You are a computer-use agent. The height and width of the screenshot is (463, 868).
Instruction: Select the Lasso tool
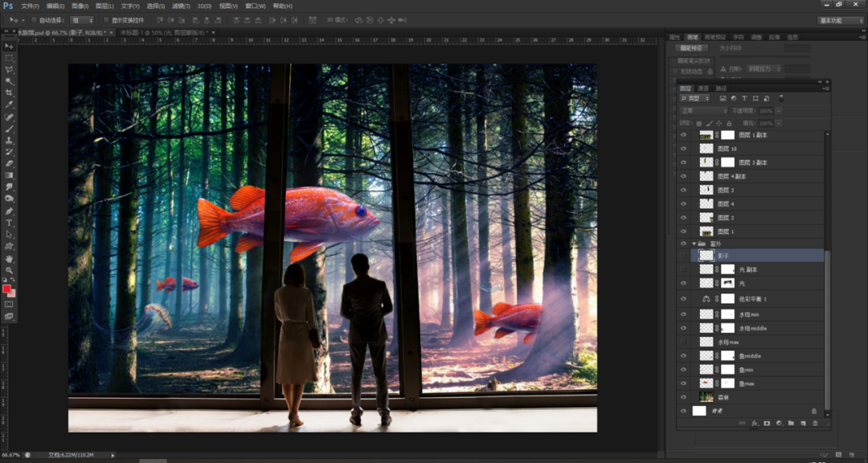click(x=9, y=70)
